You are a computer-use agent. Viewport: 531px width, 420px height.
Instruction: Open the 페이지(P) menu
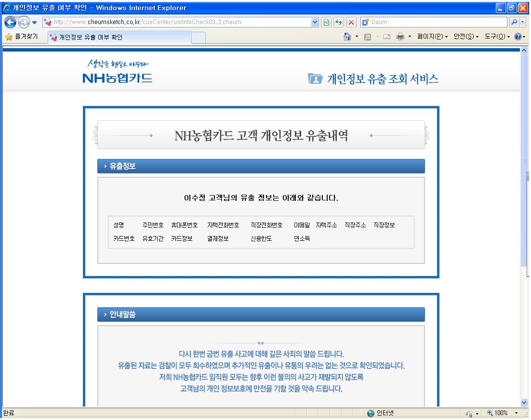pyautogui.click(x=432, y=37)
